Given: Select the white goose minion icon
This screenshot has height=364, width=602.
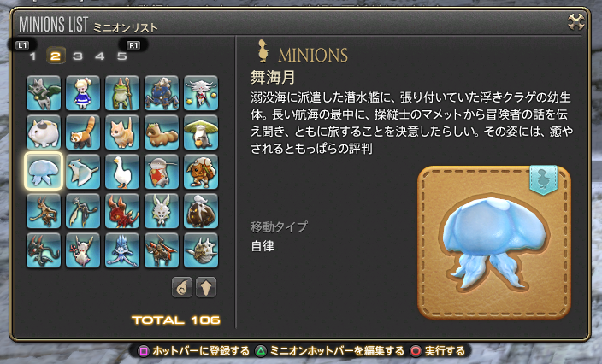Looking at the screenshot, I should point(122,172).
